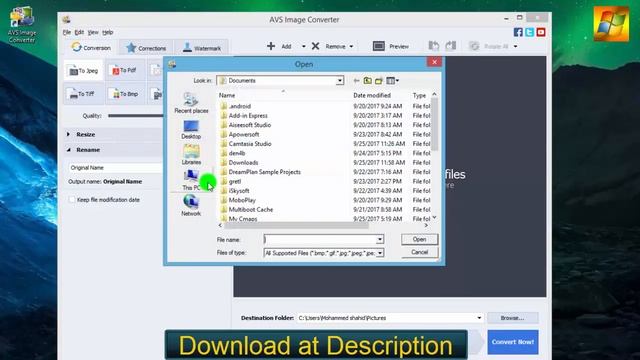This screenshot has width=640, height=360.
Task: Click the back arrow in Open dialog
Action: point(356,80)
